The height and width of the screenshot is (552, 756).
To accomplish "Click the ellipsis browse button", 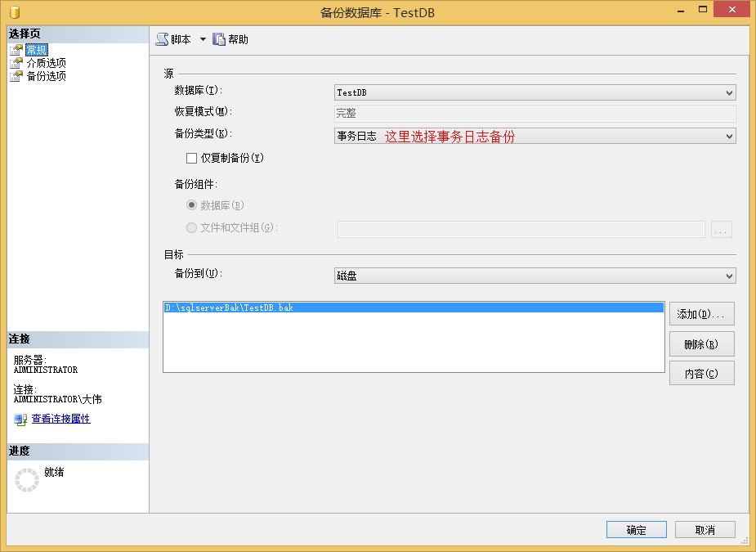I will 722,229.
